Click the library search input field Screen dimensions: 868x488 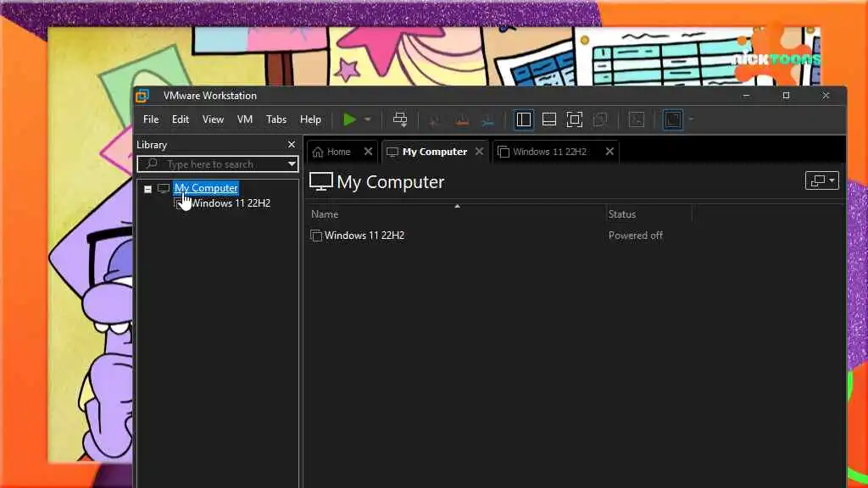point(218,164)
